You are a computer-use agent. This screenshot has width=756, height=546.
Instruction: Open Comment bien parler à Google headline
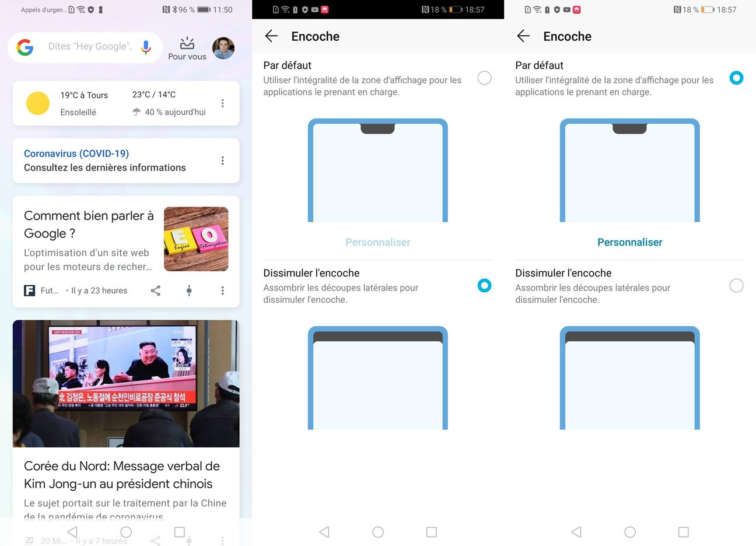[x=89, y=225]
